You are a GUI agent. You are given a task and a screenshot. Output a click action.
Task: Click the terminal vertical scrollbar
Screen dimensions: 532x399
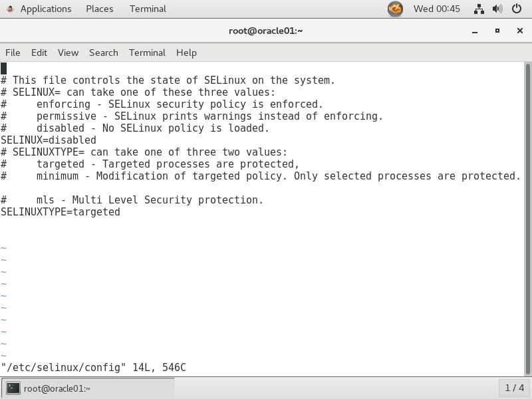527,219
